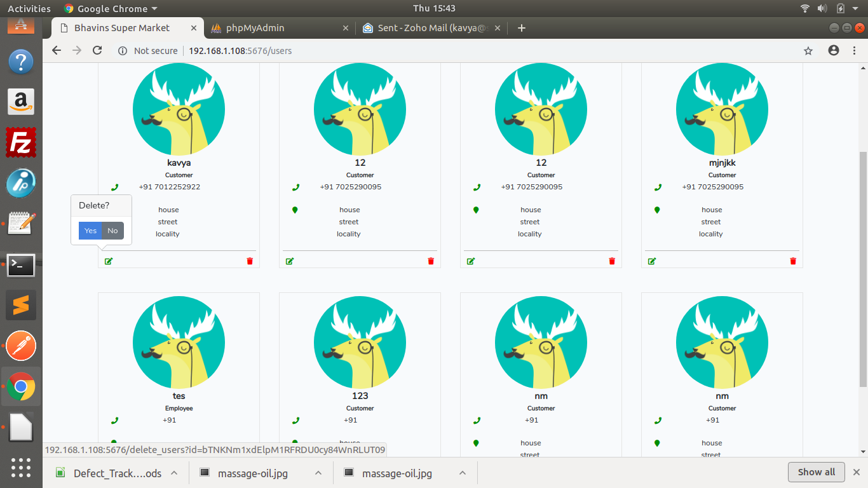The image size is (868, 488).
Task: Go back to the previous page
Action: 57,50
